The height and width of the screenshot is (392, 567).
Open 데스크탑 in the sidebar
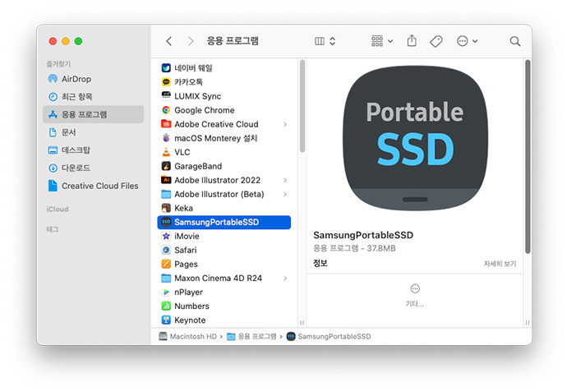click(94, 150)
